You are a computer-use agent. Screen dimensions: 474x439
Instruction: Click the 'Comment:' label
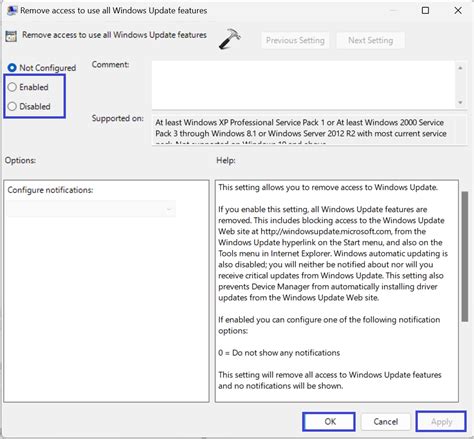110,64
